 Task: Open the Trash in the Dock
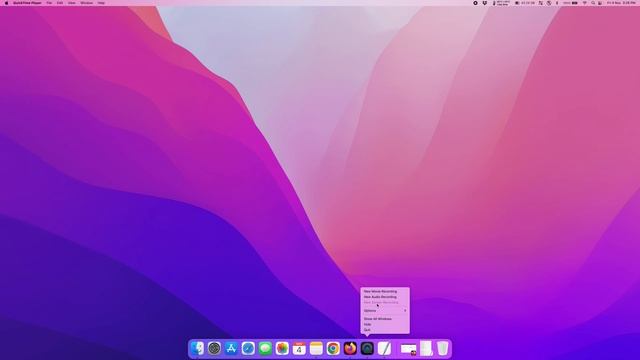click(442, 348)
